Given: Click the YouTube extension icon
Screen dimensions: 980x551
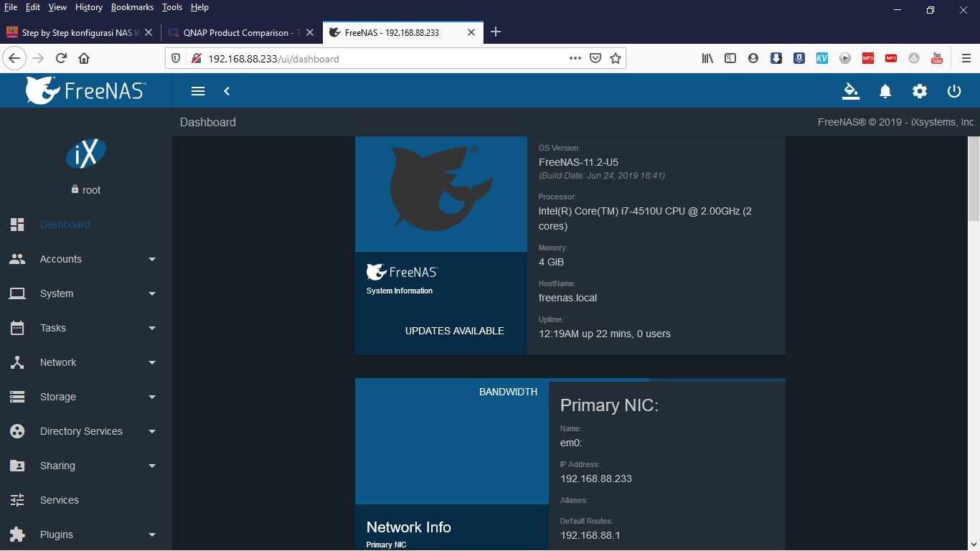Looking at the screenshot, I should click(x=937, y=58).
